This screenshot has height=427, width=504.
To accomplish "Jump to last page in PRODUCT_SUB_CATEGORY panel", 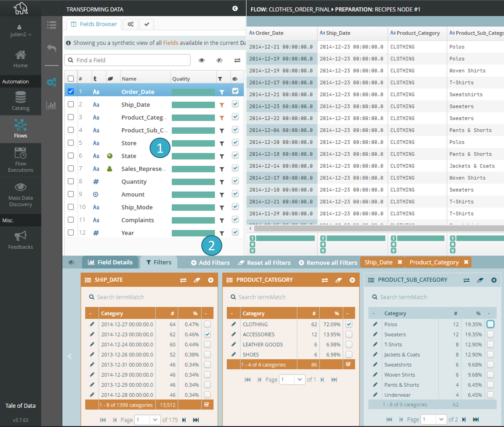I will point(476,420).
